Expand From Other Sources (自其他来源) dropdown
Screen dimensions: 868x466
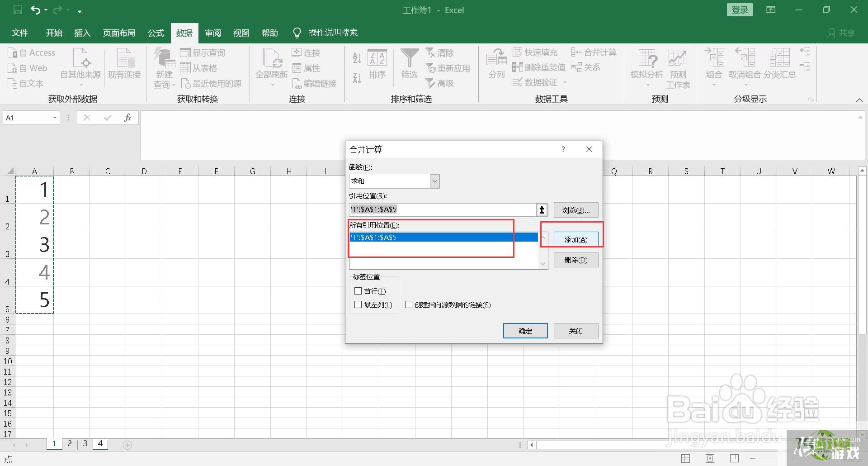81,85
